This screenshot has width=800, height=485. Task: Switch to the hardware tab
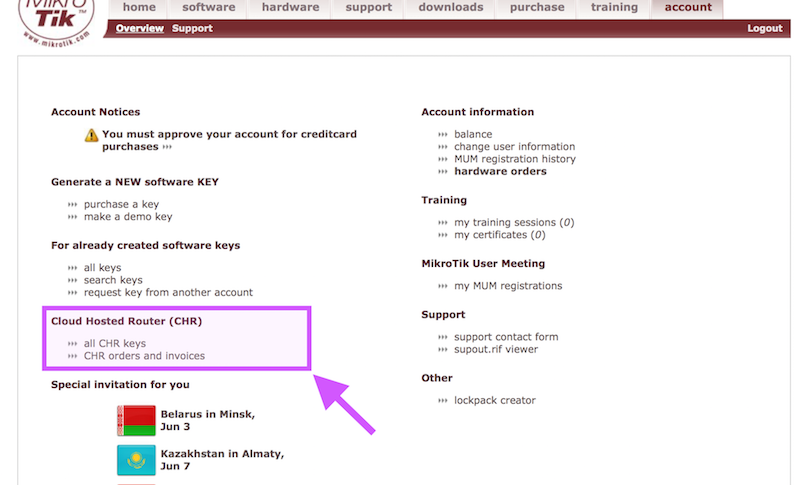coord(290,8)
